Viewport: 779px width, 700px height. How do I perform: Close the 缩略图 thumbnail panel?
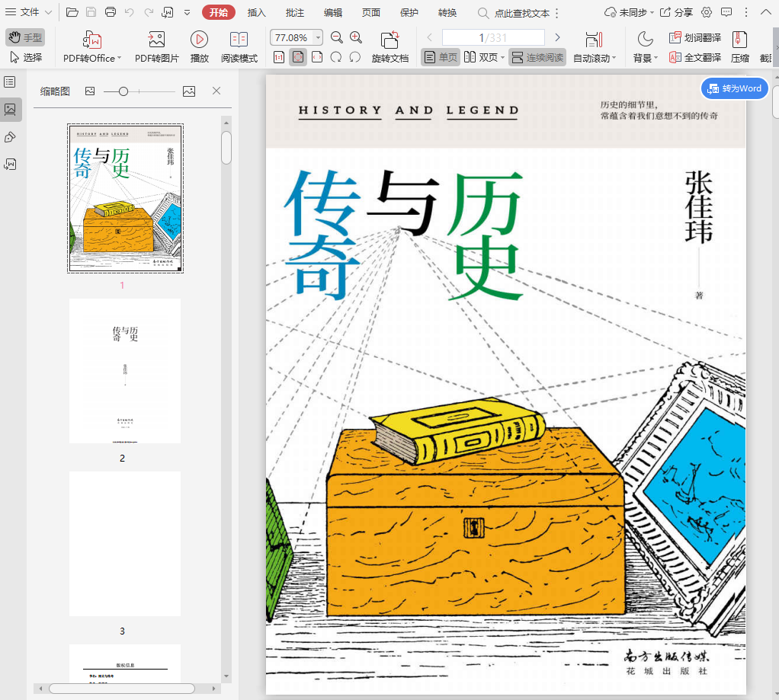tap(216, 91)
